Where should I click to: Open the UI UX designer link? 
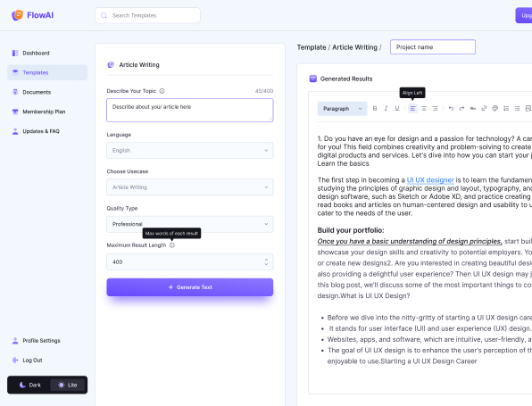tap(430, 180)
